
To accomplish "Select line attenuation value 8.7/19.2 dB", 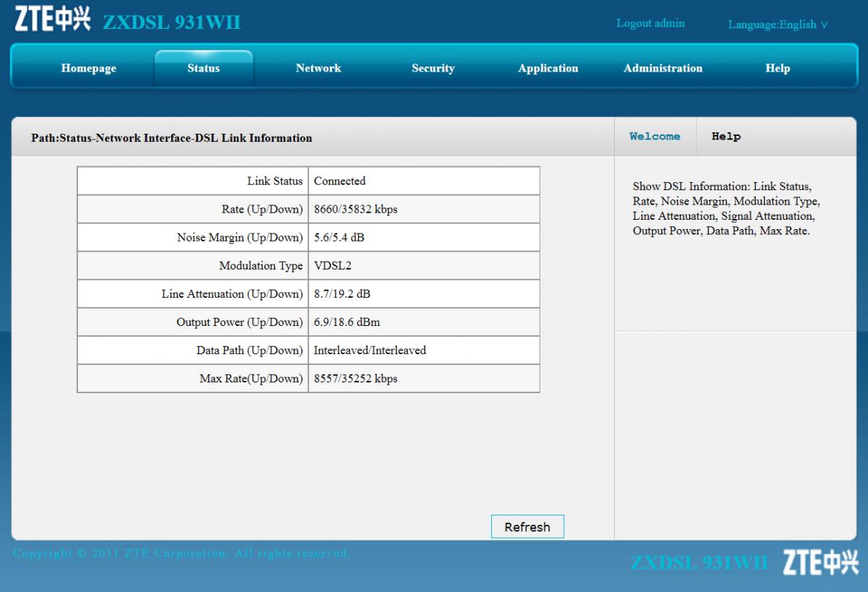I will (342, 293).
